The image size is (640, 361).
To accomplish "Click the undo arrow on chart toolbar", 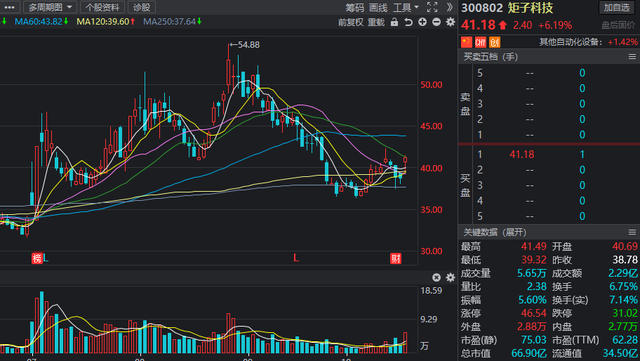I will click(x=408, y=22).
